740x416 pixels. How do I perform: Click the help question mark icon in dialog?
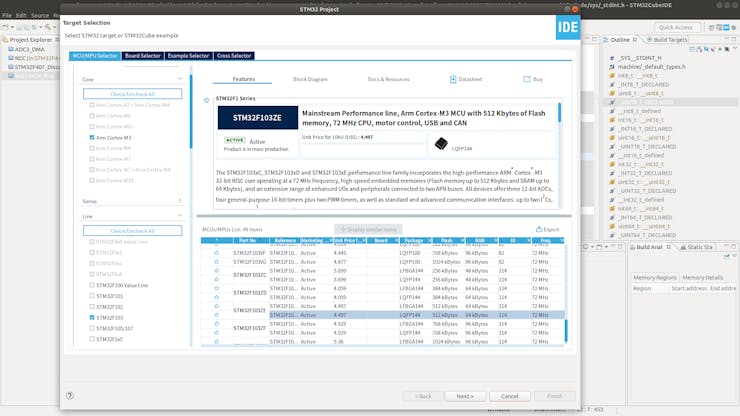point(70,396)
